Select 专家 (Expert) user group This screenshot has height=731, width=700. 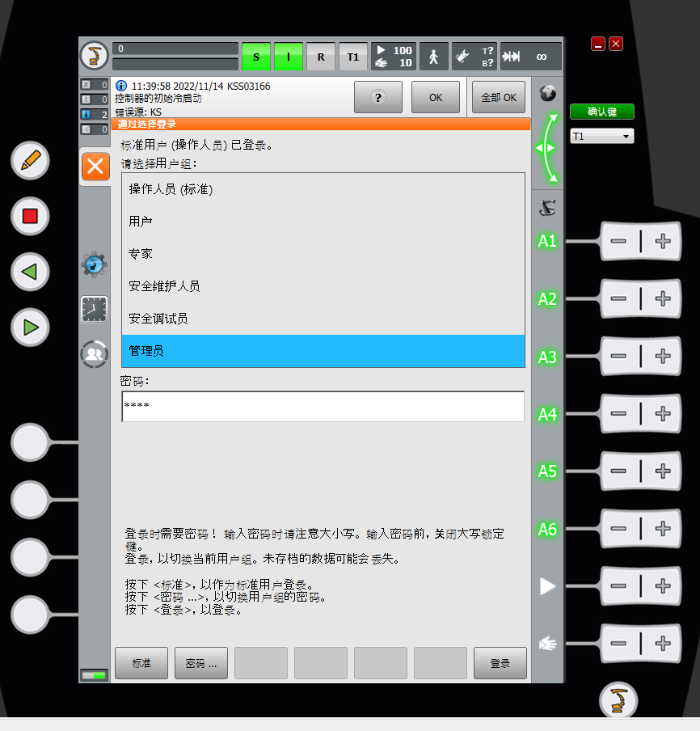tap(323, 254)
